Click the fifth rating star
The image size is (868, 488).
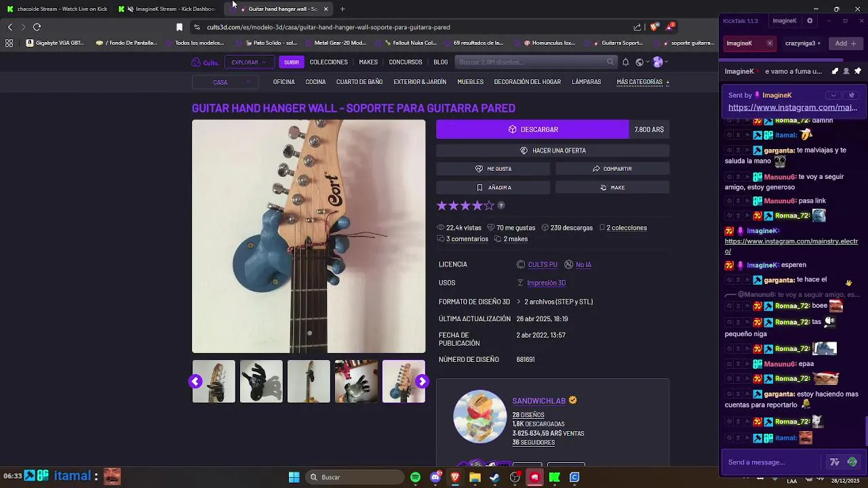(x=490, y=205)
